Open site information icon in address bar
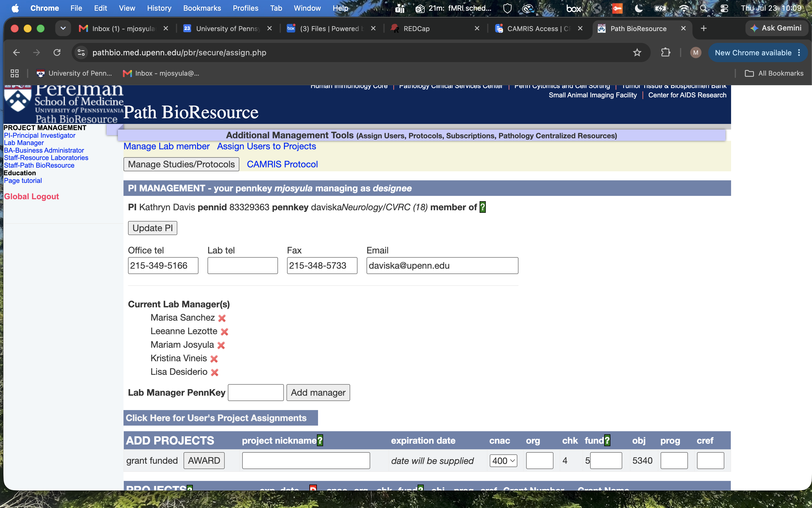This screenshot has width=812, height=508. coord(81,52)
